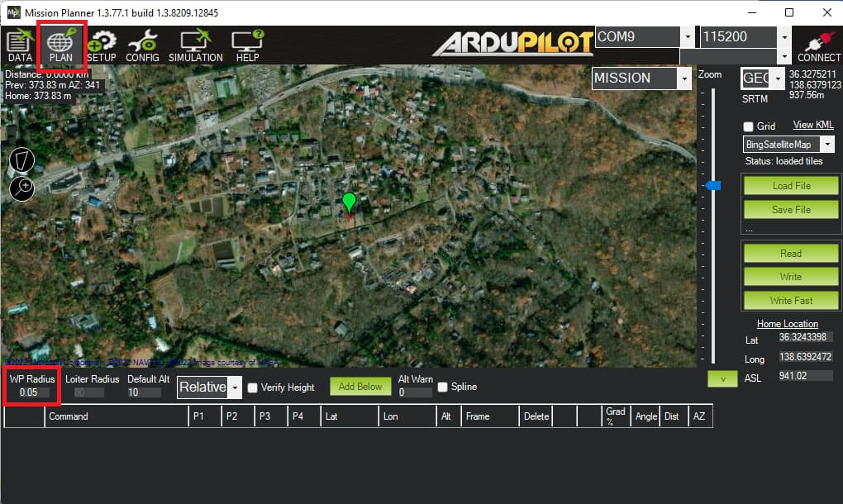
Task: Open the DATA flight data screen
Action: (20, 46)
